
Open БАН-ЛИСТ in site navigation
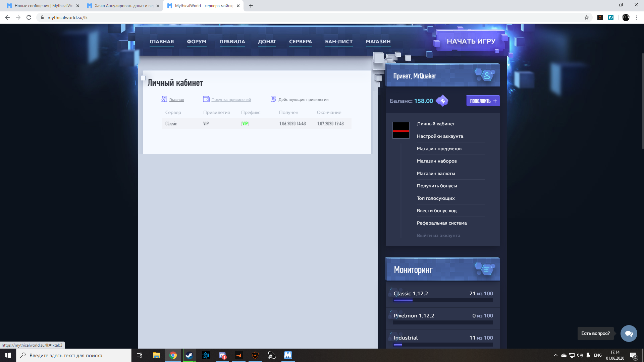(x=339, y=42)
